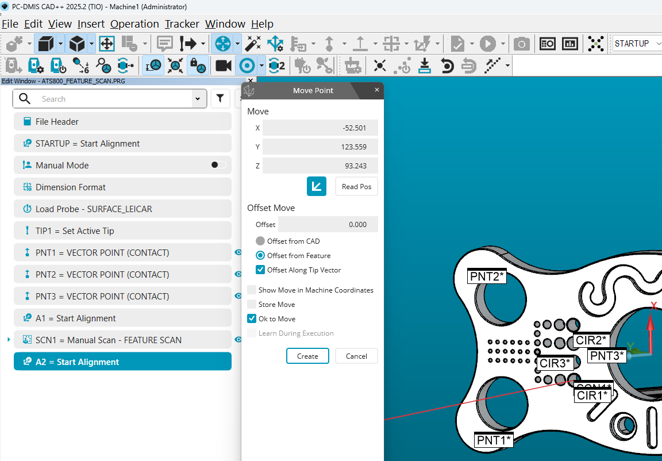Toggle the Manual Mode switch

[x=218, y=165]
